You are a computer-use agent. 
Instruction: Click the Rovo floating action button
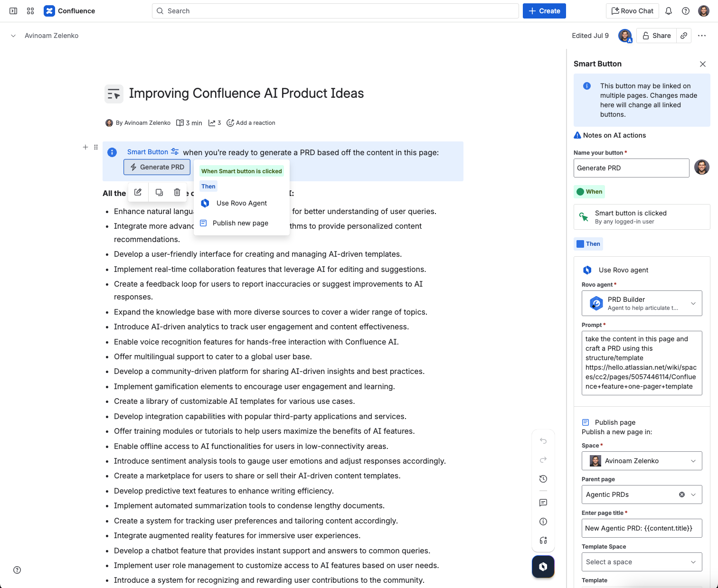pyautogui.click(x=543, y=567)
